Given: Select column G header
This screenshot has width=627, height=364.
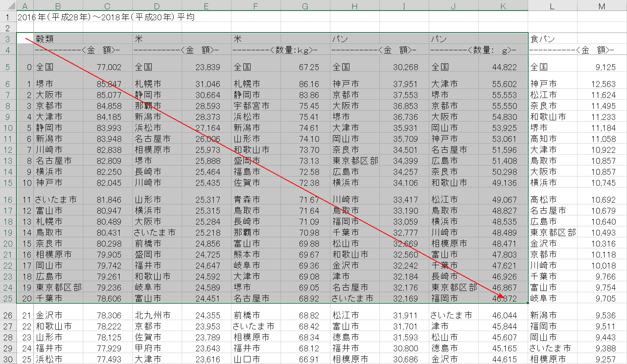Looking at the screenshot, I should click(x=305, y=6).
